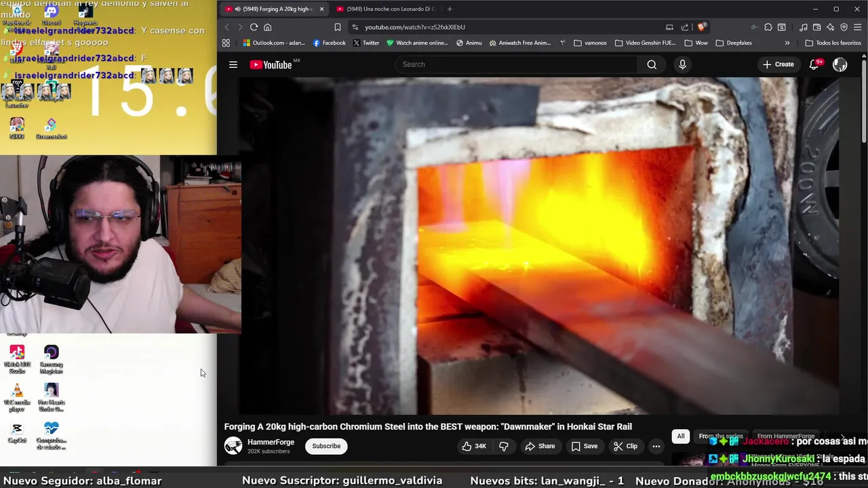The width and height of the screenshot is (868, 488).
Task: Open the NIKKE desktop shortcut
Action: click(17, 128)
